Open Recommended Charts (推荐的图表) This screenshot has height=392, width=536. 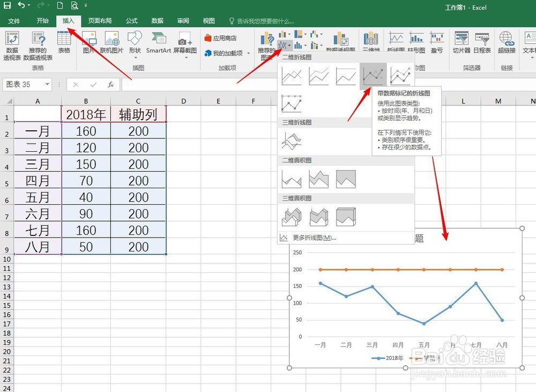click(x=266, y=46)
